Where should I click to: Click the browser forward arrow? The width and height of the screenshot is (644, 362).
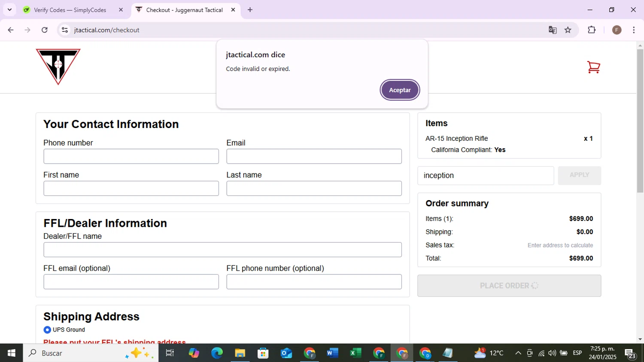[x=27, y=30]
